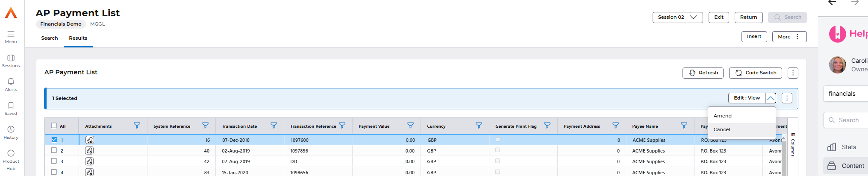Click the 07-Dec-2018 date cell
Screen dimensions: 868x176
[x=250, y=140]
